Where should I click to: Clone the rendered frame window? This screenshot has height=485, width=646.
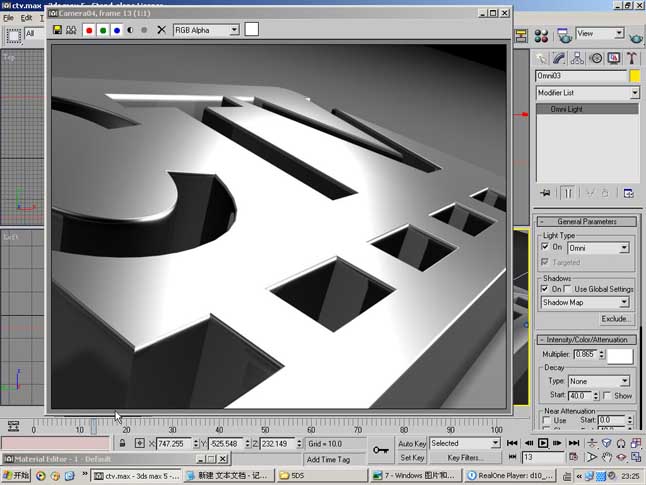[71, 30]
